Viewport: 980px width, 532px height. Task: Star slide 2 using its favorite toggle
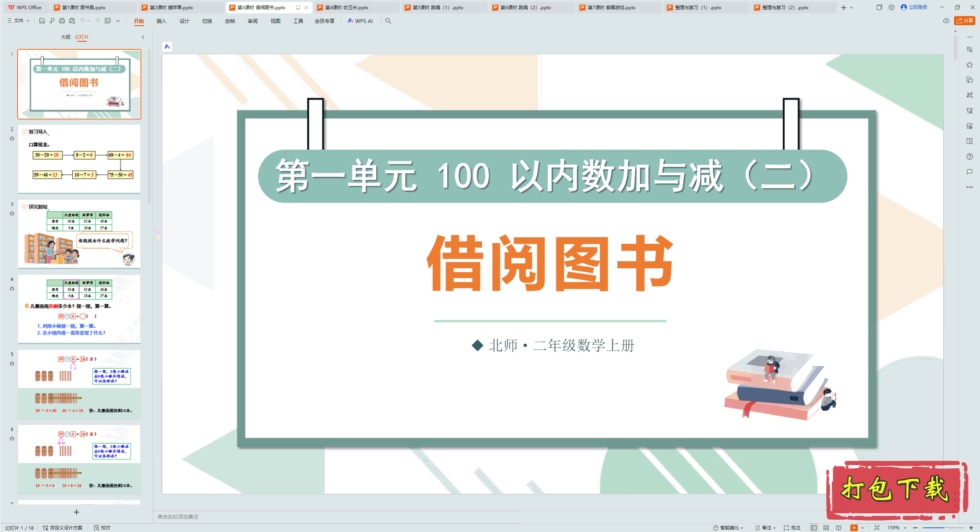pyautogui.click(x=12, y=138)
